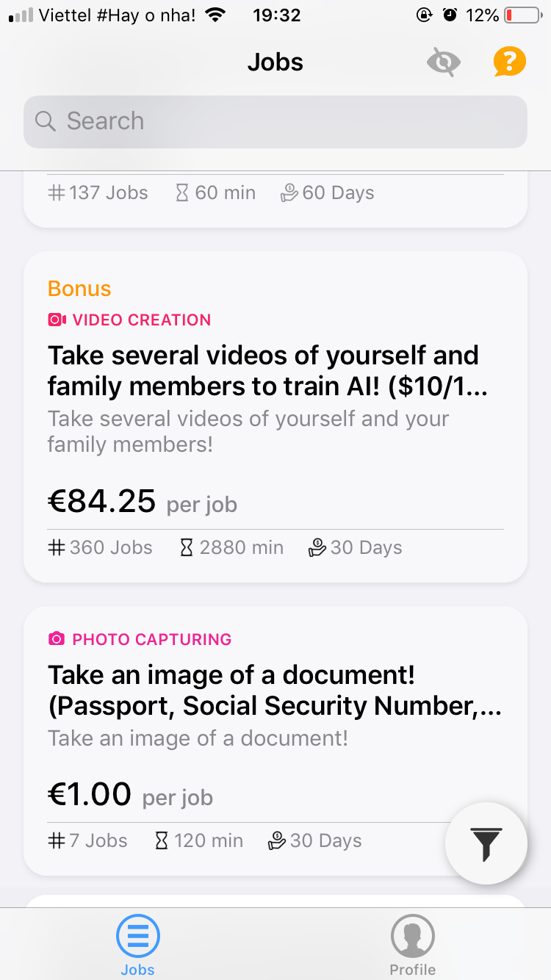Image resolution: width=551 pixels, height=980 pixels.
Task: Toggle the crossed-out eye visibility icon
Action: [x=444, y=62]
